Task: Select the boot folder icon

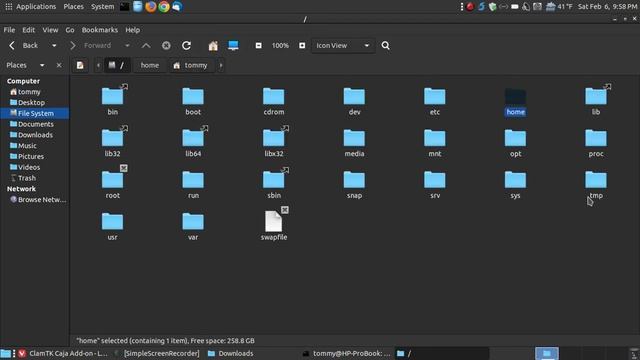Action: (193, 96)
